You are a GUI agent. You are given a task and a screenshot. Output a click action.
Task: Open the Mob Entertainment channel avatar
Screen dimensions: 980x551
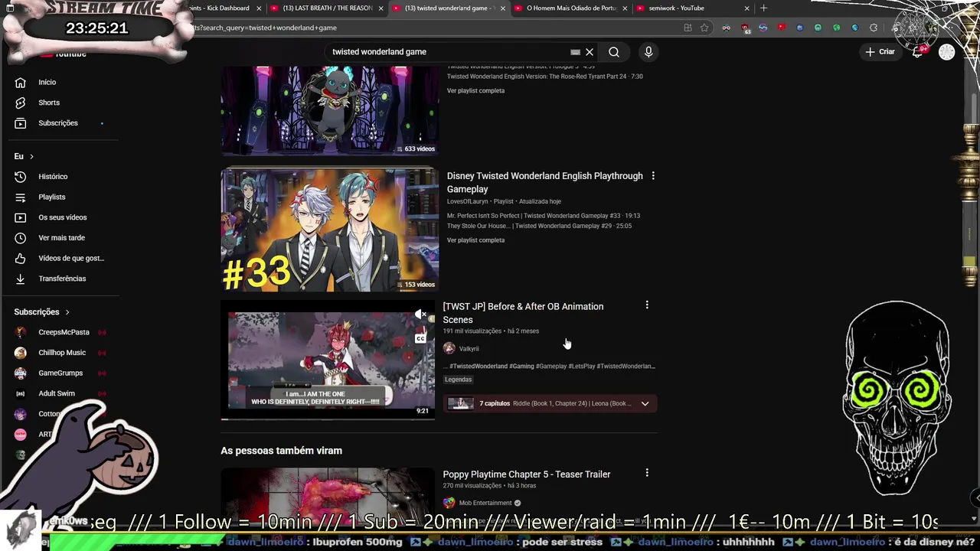point(449,503)
